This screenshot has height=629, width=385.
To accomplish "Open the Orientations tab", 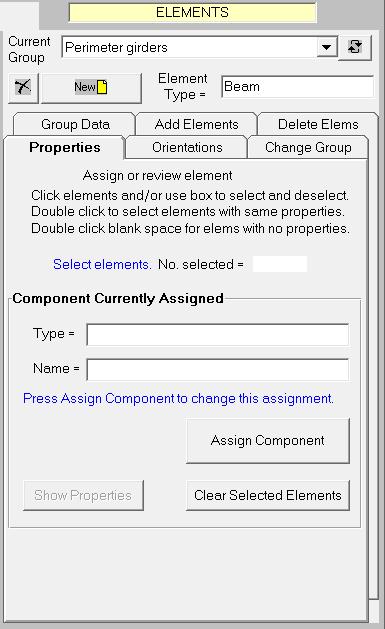I will click(187, 147).
